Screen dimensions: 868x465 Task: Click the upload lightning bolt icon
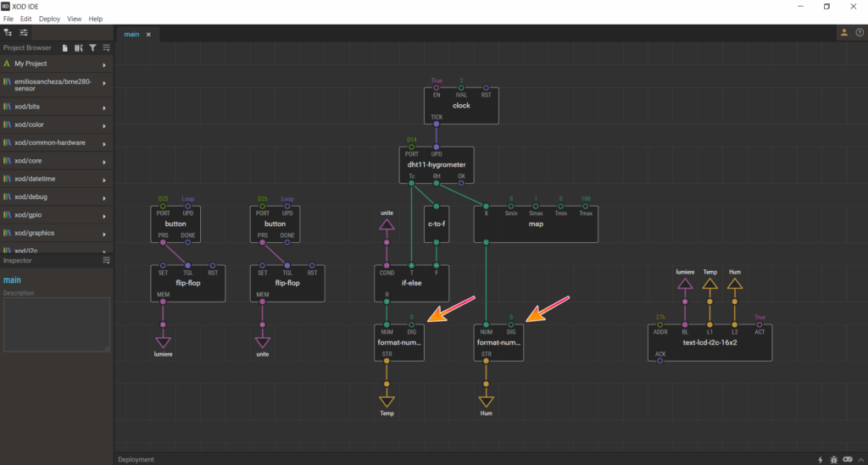coord(821,459)
